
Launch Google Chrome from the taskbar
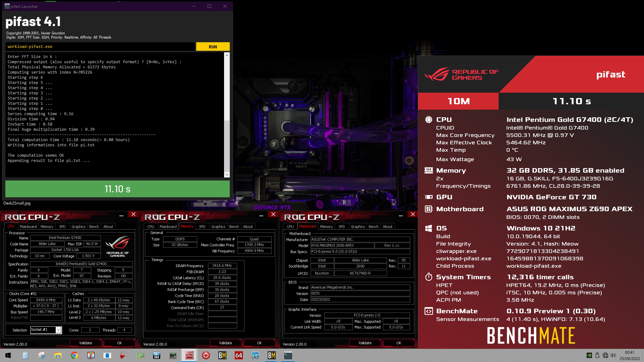click(x=74, y=355)
